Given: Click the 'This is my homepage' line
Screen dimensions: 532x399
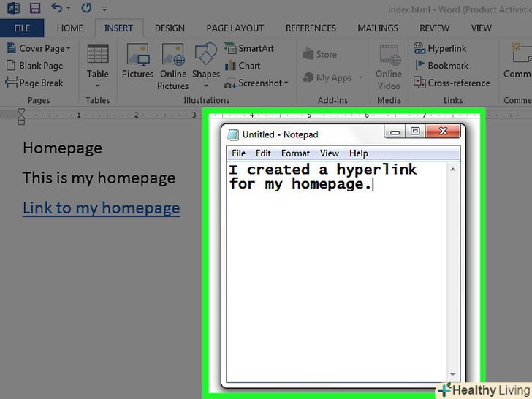Looking at the screenshot, I should point(99,178).
